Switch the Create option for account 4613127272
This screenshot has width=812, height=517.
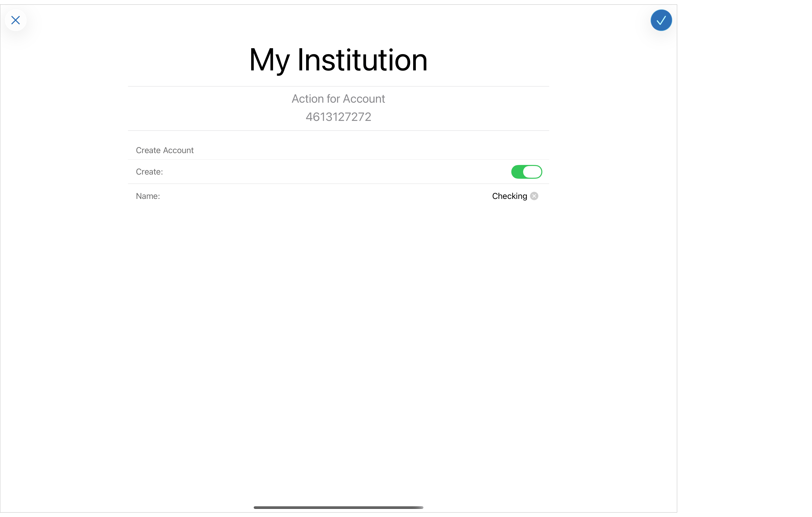pos(526,172)
